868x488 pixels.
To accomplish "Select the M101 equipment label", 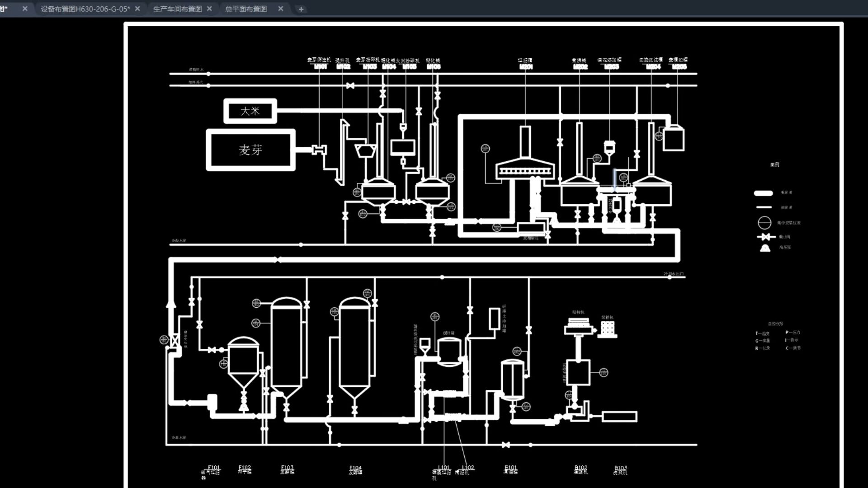I will (x=320, y=66).
